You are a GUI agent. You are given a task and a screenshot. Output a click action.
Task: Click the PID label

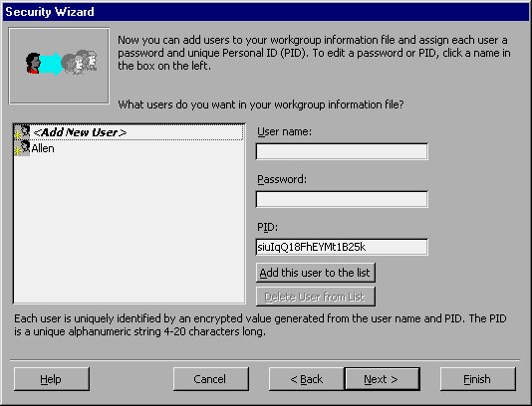[267, 227]
